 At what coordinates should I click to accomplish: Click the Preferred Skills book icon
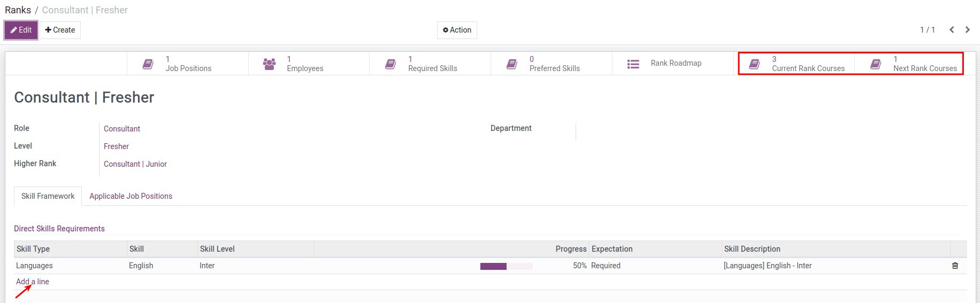512,64
